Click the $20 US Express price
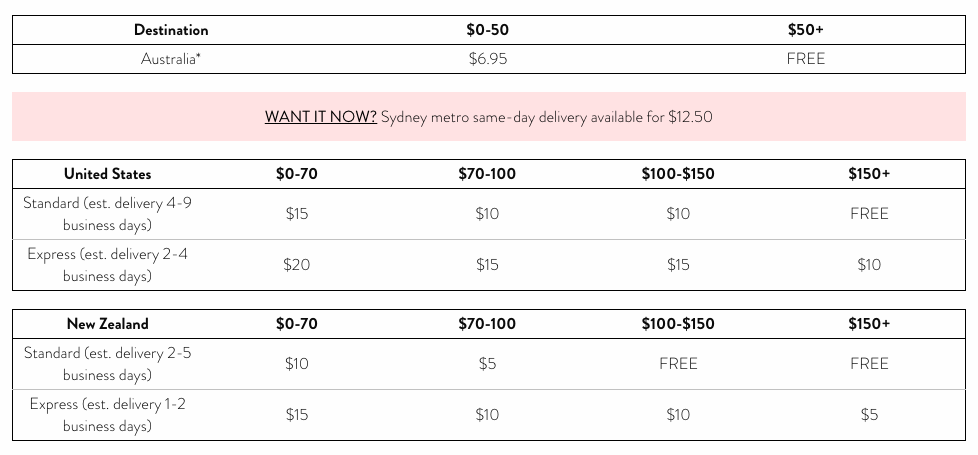The image size is (978, 455). tap(297, 265)
